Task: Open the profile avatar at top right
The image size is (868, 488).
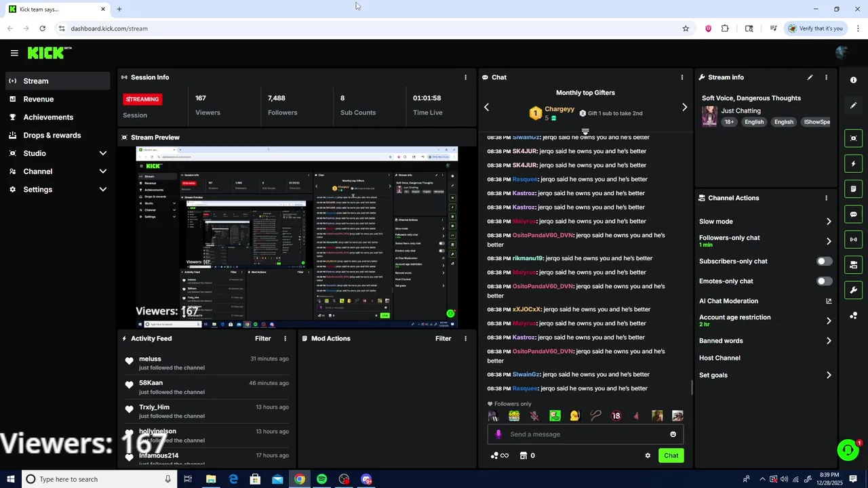Action: (842, 53)
